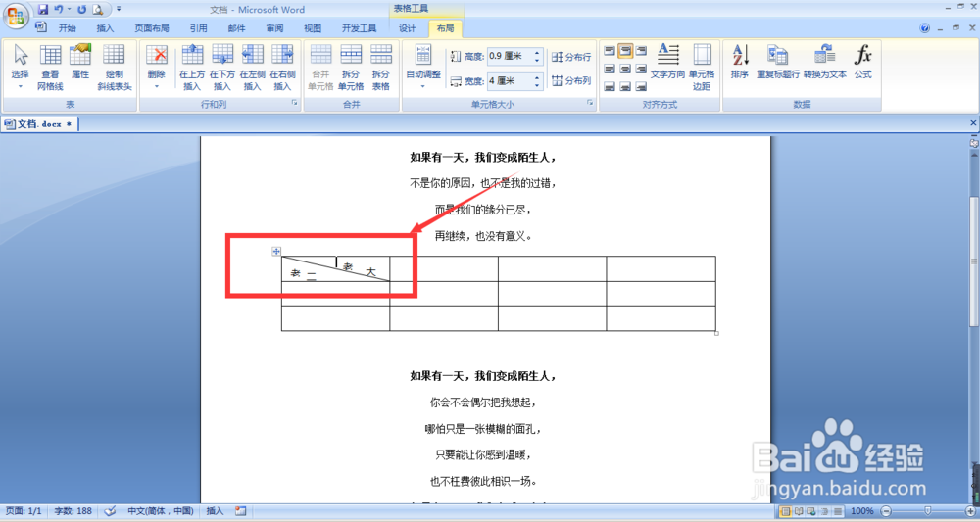Click 拆分单元格 split cells
Viewport: 980px width, 522px height.
[351, 67]
